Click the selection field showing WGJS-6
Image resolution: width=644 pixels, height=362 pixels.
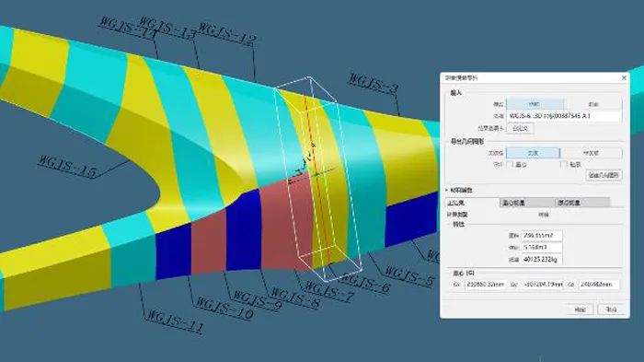[564, 116]
